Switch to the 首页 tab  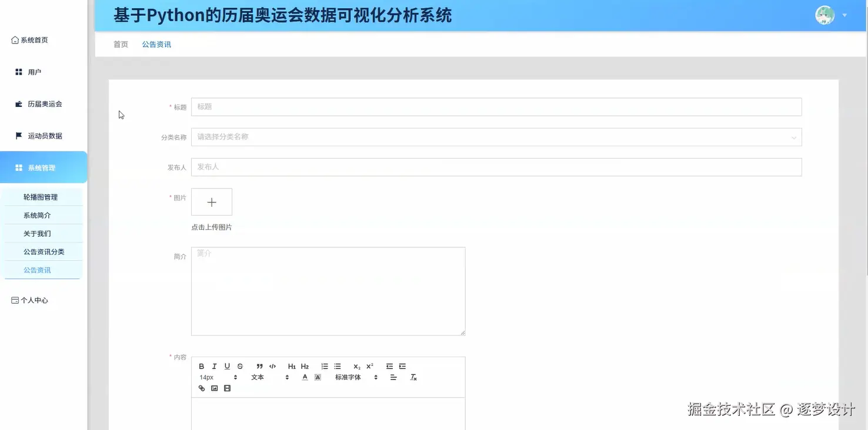[x=120, y=44]
